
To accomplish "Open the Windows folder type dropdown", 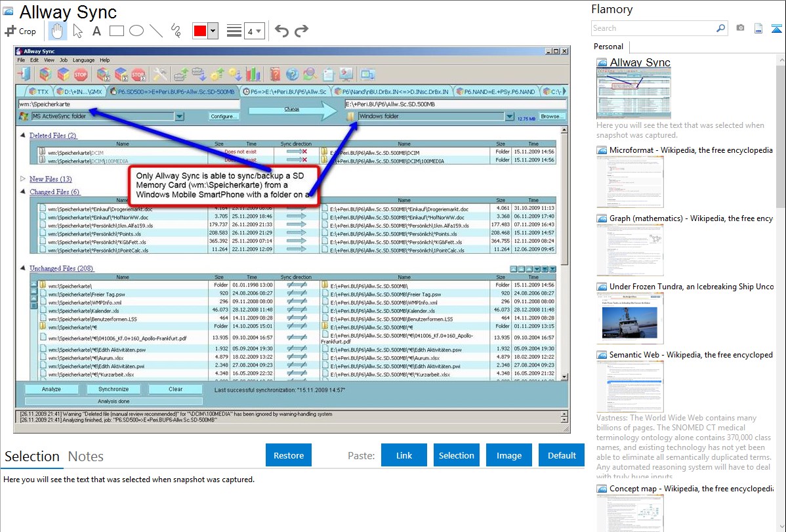I will coord(509,116).
